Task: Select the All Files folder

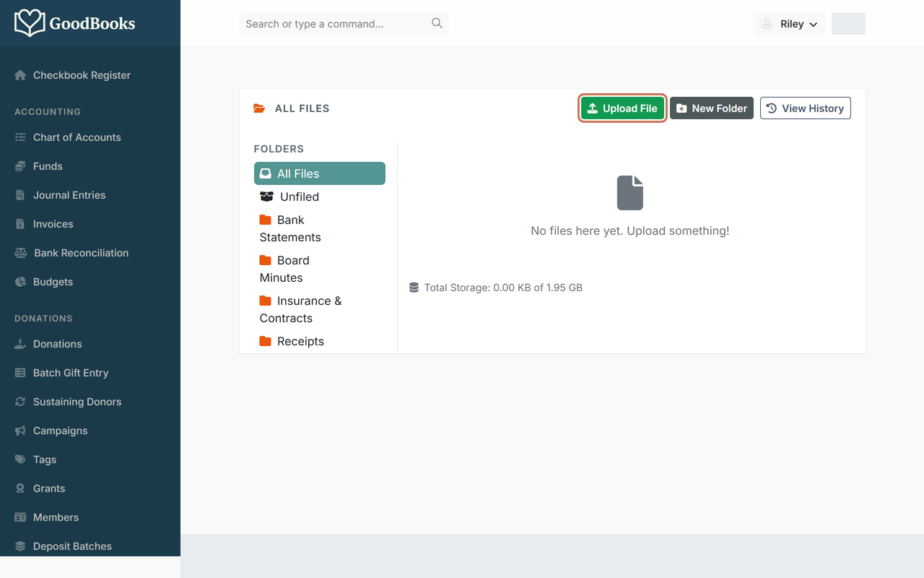Action: (320, 173)
